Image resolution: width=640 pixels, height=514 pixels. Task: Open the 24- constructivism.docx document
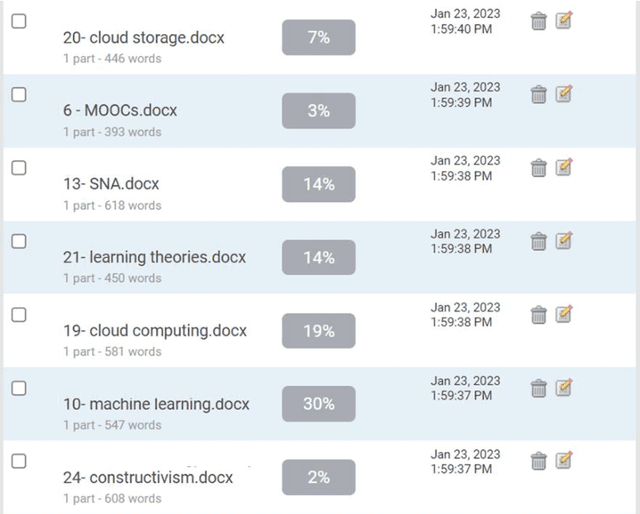click(x=147, y=478)
